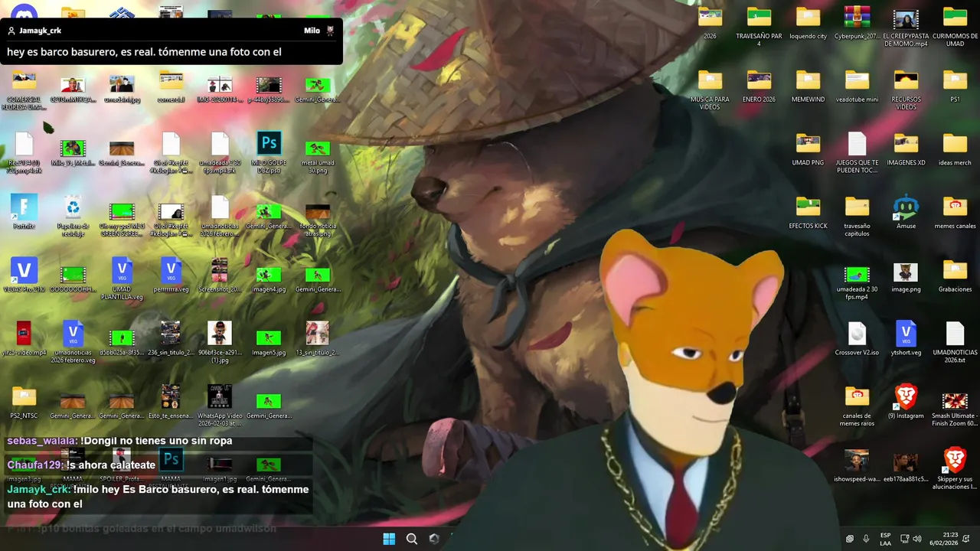
Task: Switch the ESP LAA input language
Action: (x=885, y=539)
